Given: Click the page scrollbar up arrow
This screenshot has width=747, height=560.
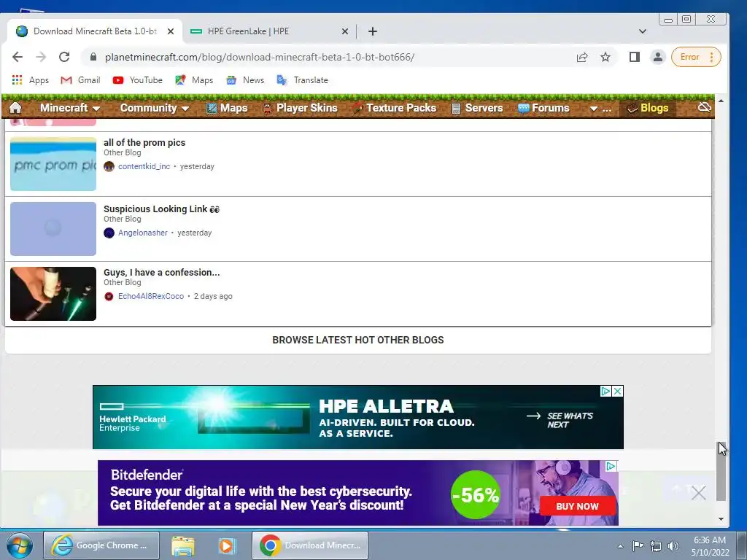Looking at the screenshot, I should (721, 101).
